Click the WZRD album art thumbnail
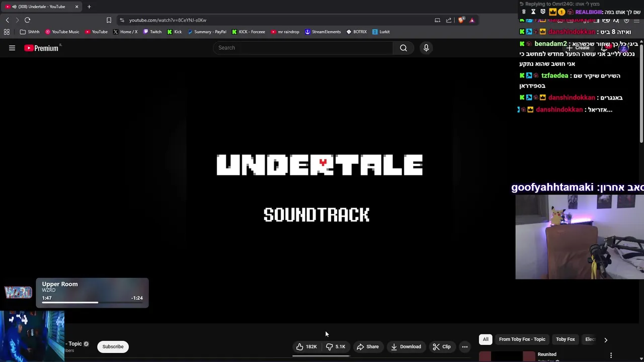Image resolution: width=644 pixels, height=362 pixels. pos(18,293)
